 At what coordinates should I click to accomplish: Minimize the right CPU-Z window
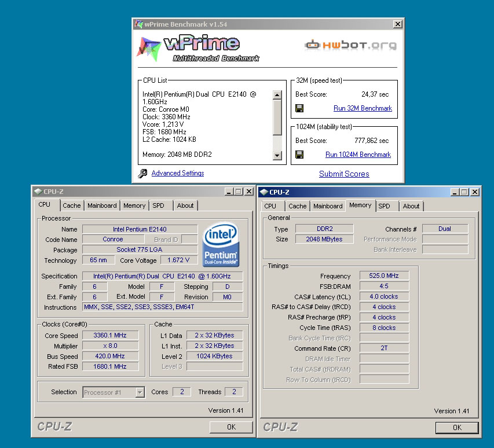454,192
